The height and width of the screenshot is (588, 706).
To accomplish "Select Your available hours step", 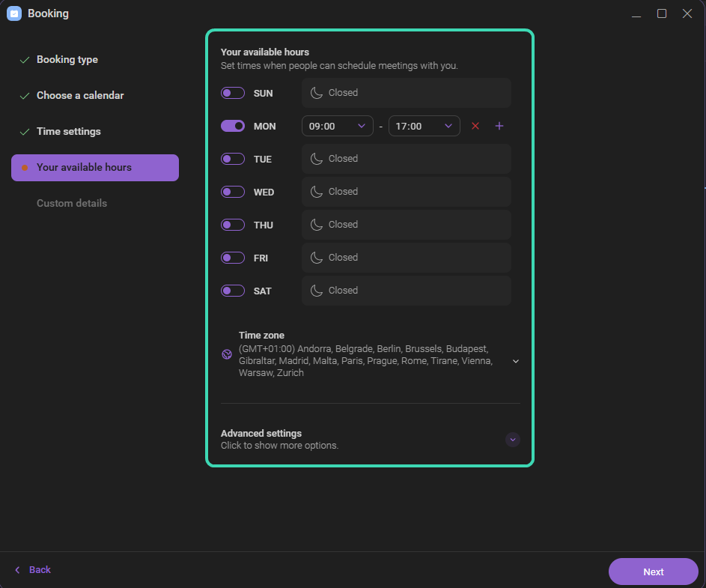I will click(x=95, y=168).
